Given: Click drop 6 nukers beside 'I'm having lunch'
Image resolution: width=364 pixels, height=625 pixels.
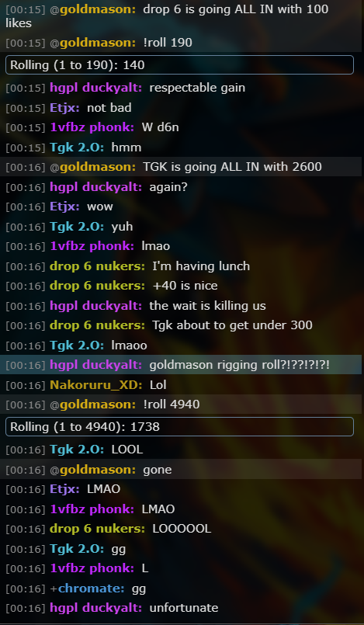Looking at the screenshot, I should (97, 266).
